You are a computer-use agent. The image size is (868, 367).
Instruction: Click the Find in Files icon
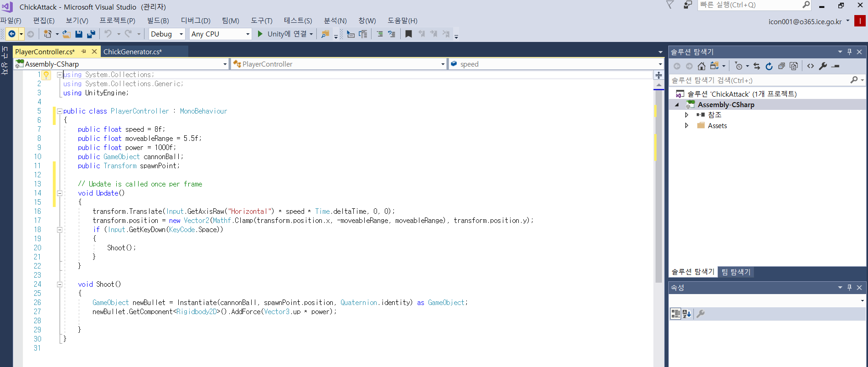point(325,34)
